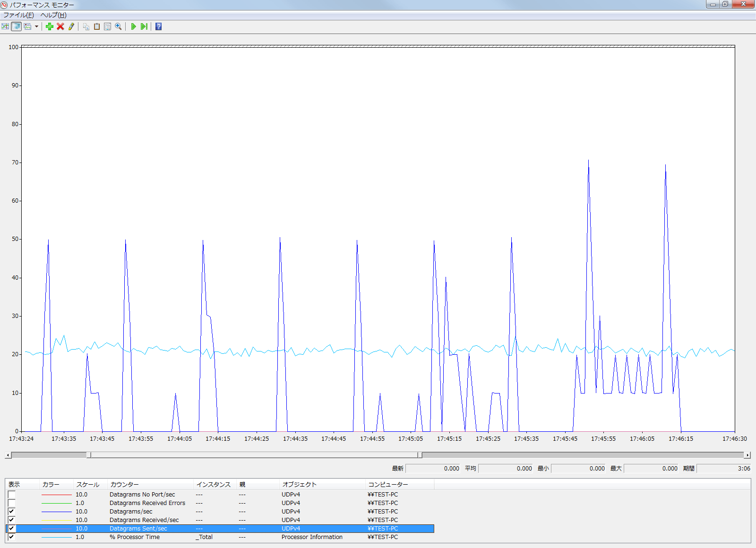756x548 pixels.
Task: Click the time range slider right handle
Action: [420, 455]
